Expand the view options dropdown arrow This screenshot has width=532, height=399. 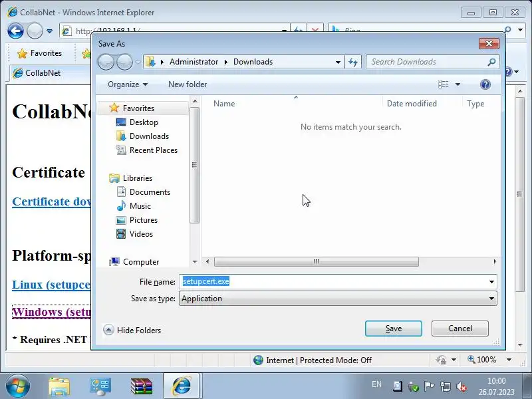coord(458,84)
